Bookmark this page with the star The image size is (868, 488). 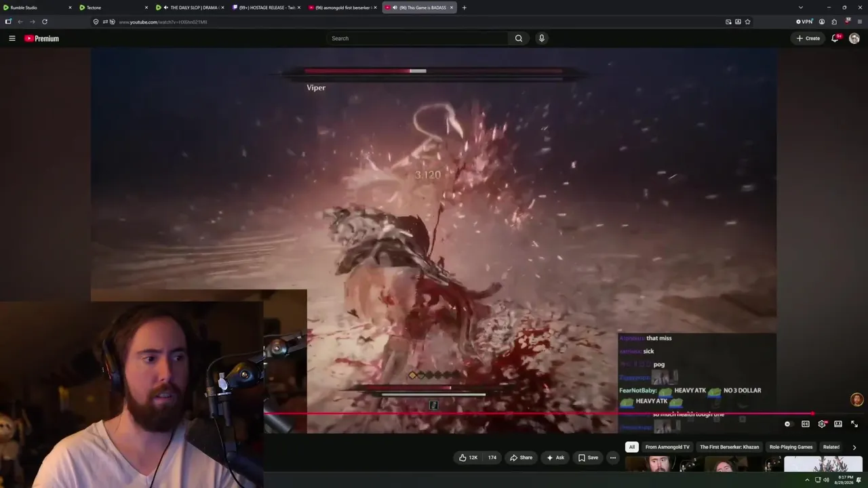click(x=747, y=22)
